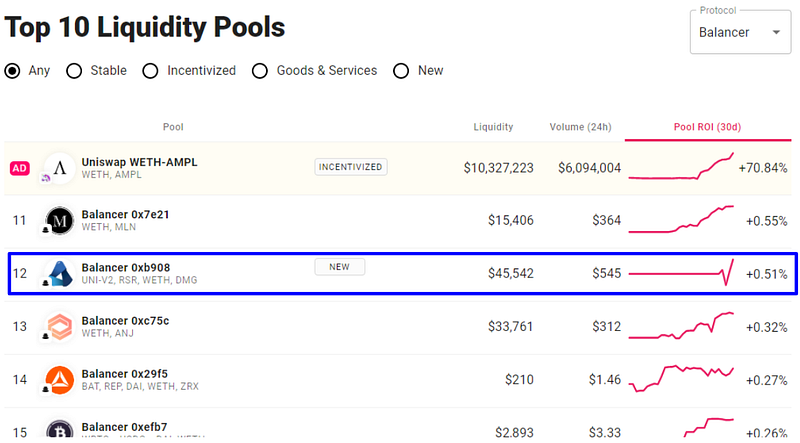Sort by the Pool ROI (30d) tab
This screenshot has width=800, height=443.
tap(707, 127)
